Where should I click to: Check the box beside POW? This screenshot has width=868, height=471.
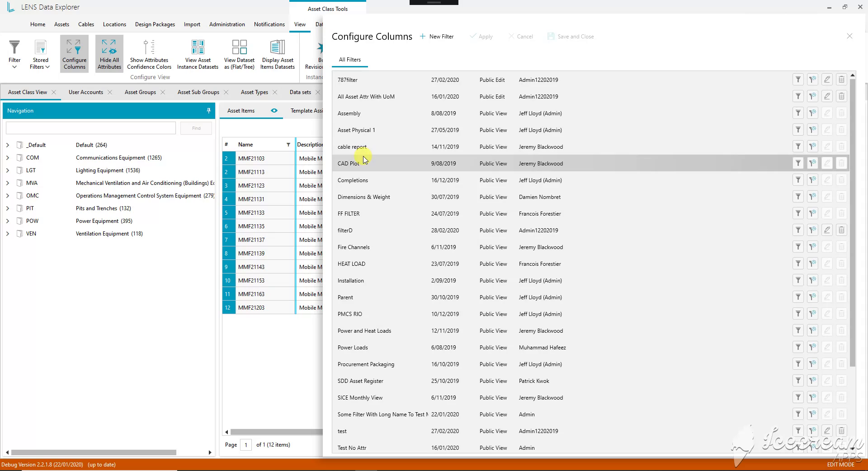pyautogui.click(x=19, y=221)
